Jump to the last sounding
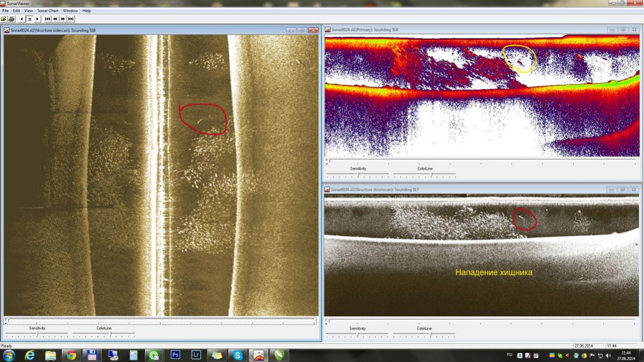The width and height of the screenshot is (644, 362). click(x=70, y=19)
